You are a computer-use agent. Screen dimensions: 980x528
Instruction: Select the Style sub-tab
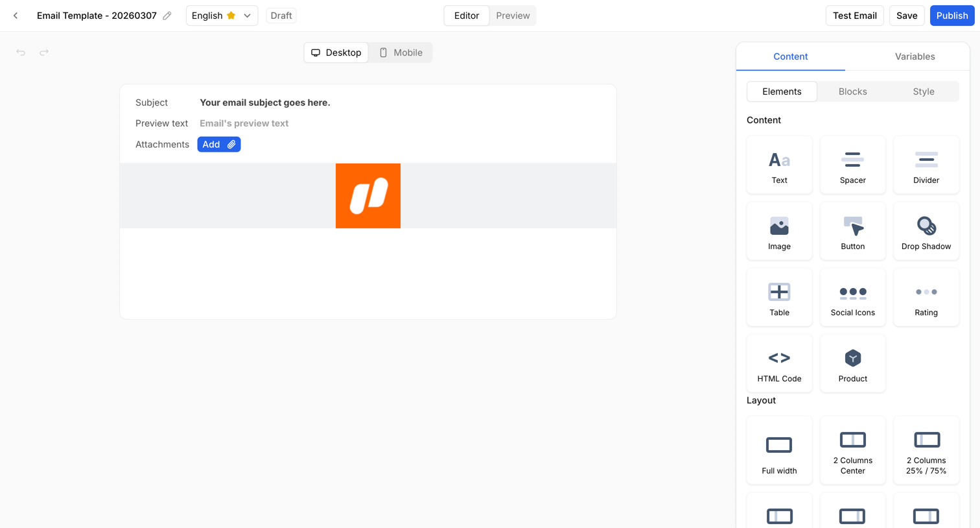(x=924, y=91)
